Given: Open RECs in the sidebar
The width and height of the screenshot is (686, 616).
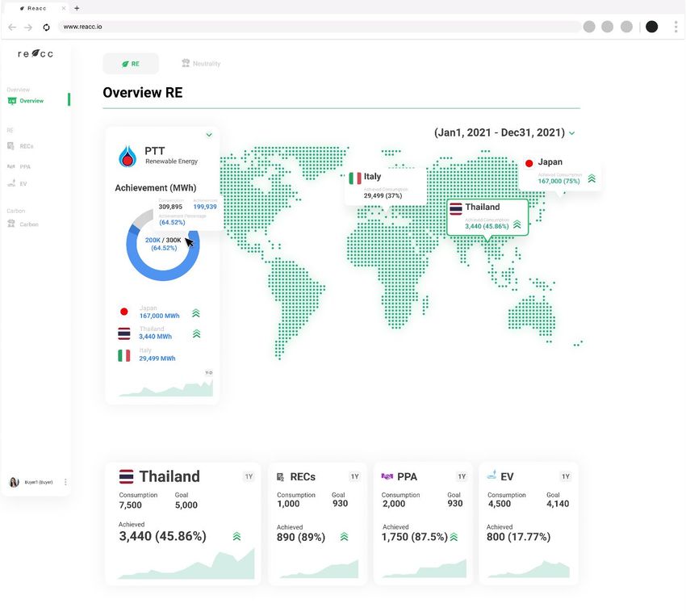Looking at the screenshot, I should click(x=20, y=146).
